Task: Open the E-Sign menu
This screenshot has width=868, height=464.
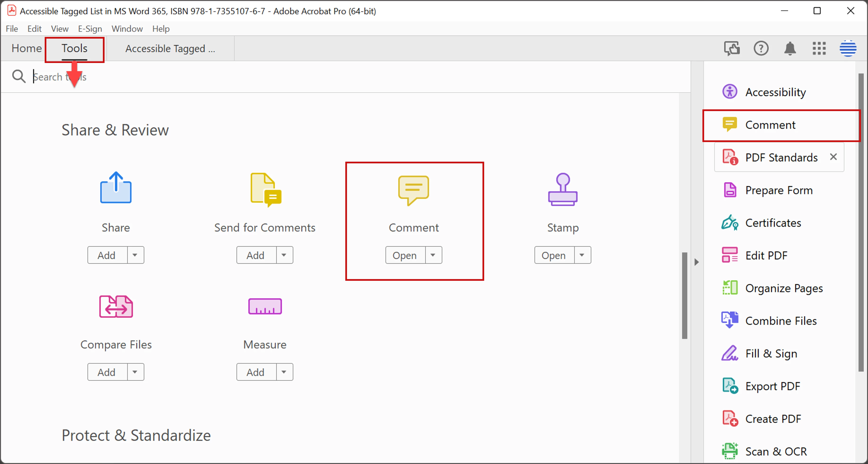Action: pyautogui.click(x=90, y=29)
